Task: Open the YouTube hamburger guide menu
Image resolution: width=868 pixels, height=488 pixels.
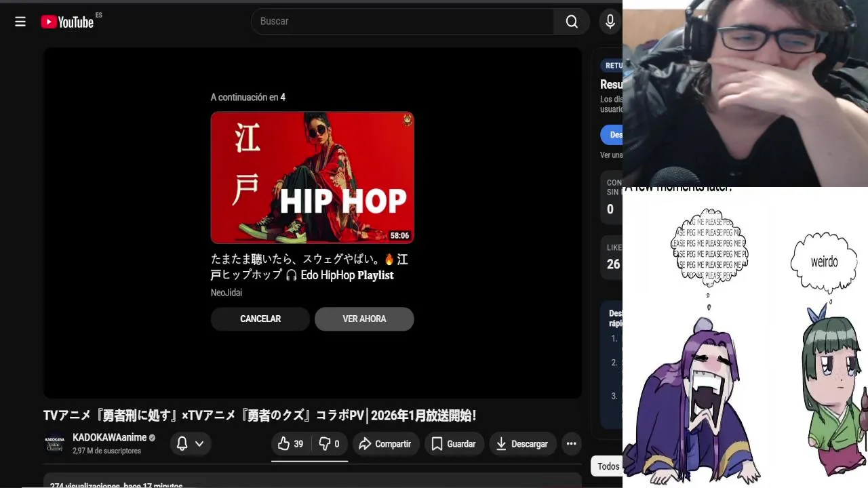Action: [20, 22]
